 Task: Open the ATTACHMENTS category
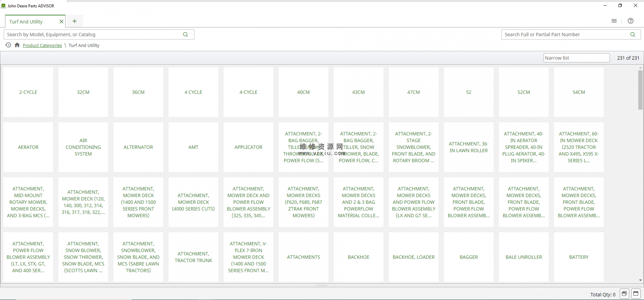coord(304,257)
